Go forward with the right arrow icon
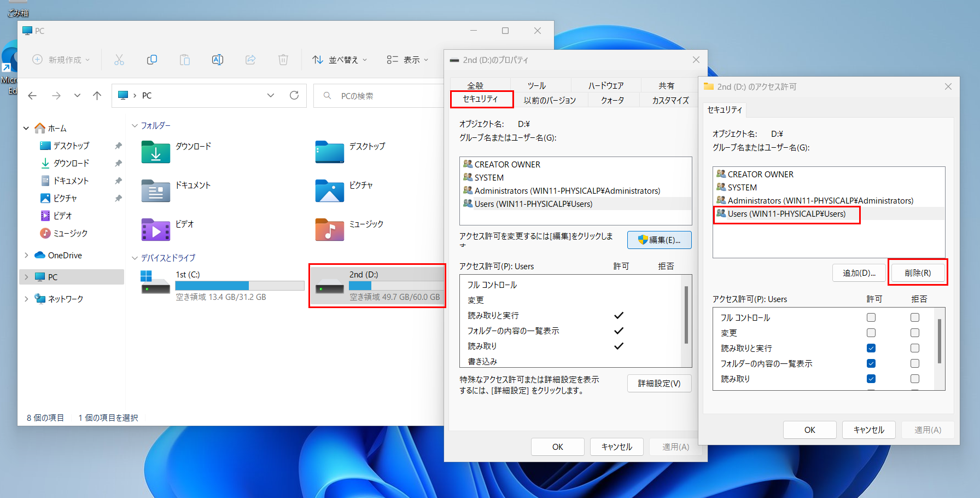Viewport: 980px width, 498px height. click(56, 96)
